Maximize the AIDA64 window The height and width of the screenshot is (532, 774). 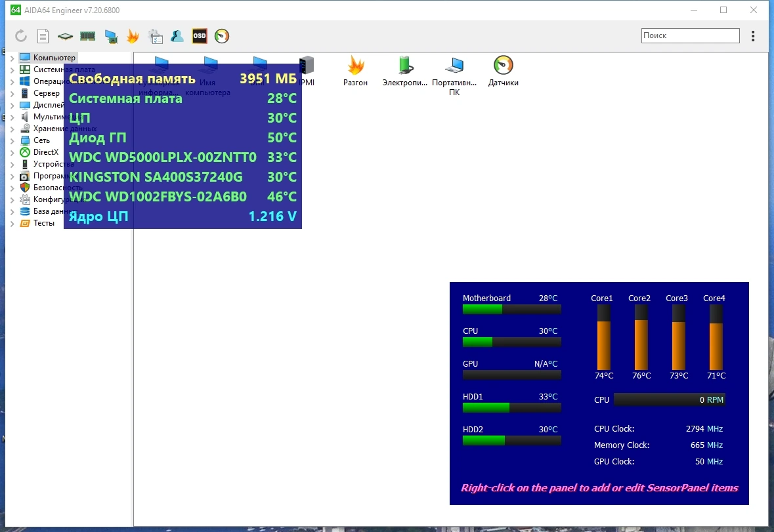[x=723, y=10]
